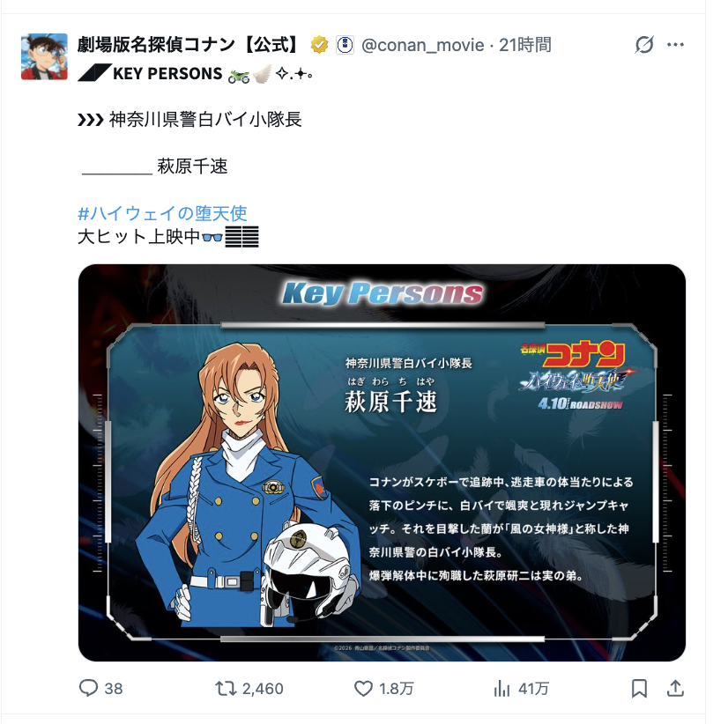Open the 劇場版名探偵コナン【公式】 display name
Viewport: 728px width, 724px height.
(189, 45)
